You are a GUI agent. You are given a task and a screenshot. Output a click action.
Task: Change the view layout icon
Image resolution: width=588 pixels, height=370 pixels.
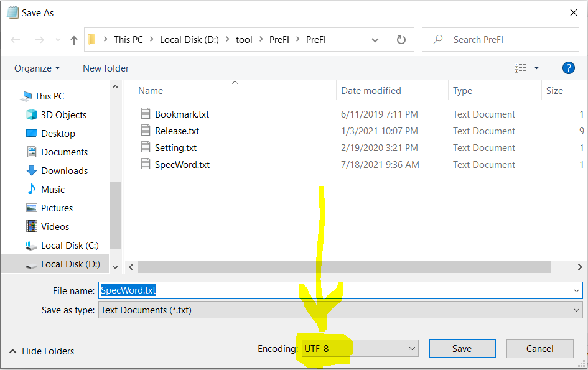pyautogui.click(x=520, y=68)
